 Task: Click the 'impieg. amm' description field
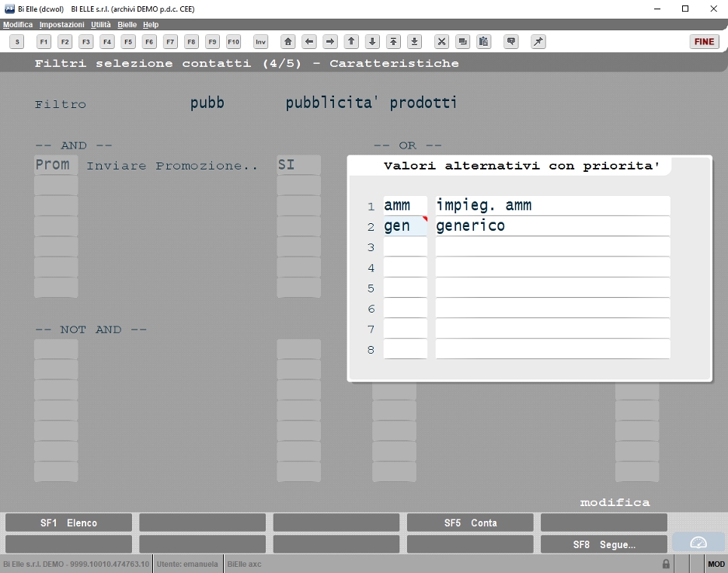[x=552, y=205]
